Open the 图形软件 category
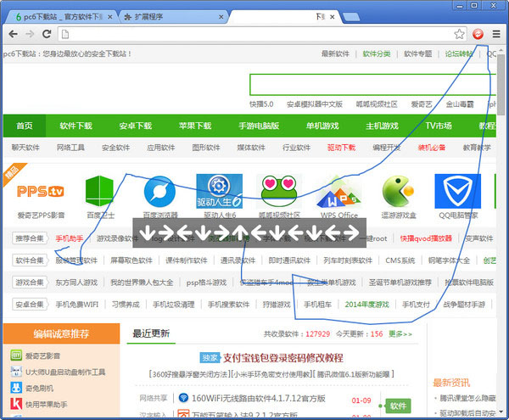 pos(206,148)
